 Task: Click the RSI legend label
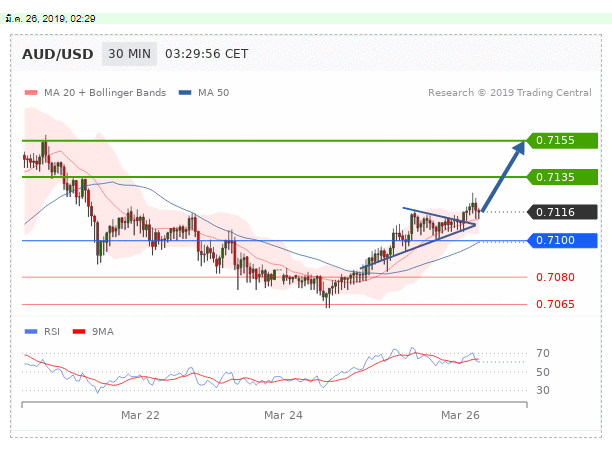tap(52, 332)
